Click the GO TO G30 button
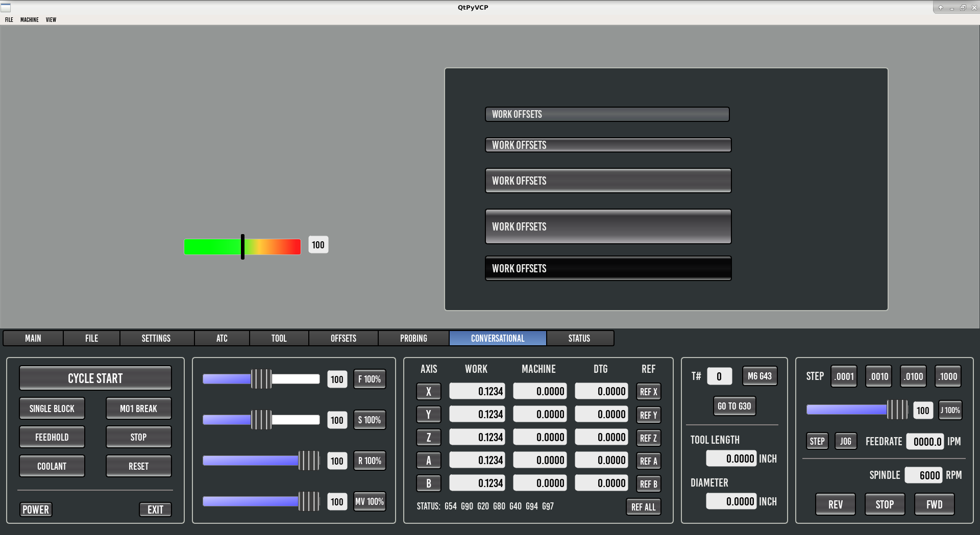The image size is (980, 535). click(x=734, y=406)
